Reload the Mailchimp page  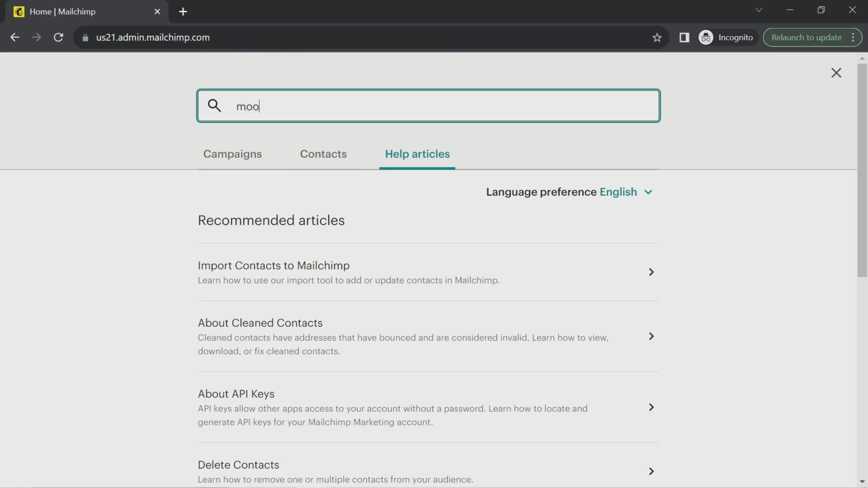(59, 37)
